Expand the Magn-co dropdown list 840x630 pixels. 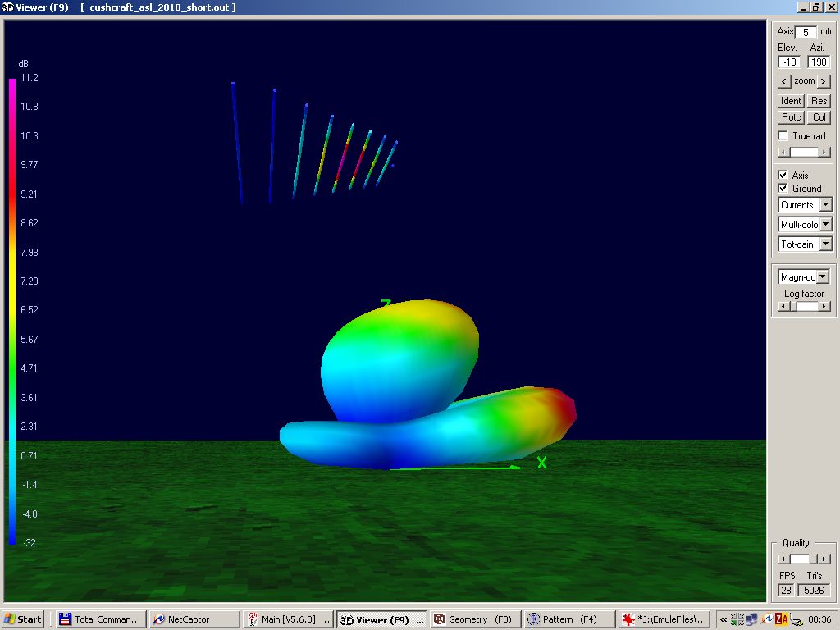point(823,277)
